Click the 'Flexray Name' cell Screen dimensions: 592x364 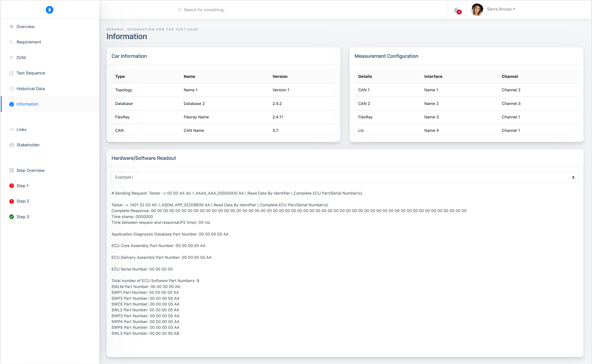point(196,117)
